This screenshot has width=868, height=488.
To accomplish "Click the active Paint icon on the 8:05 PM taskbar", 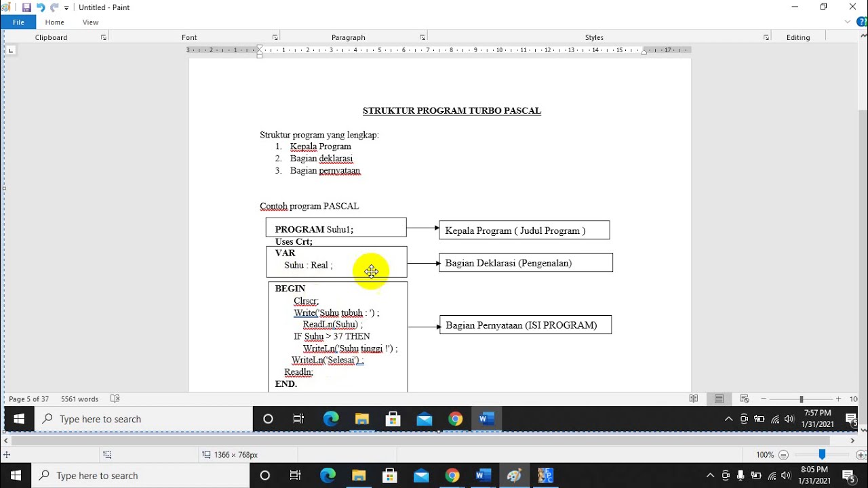I will tap(514, 475).
